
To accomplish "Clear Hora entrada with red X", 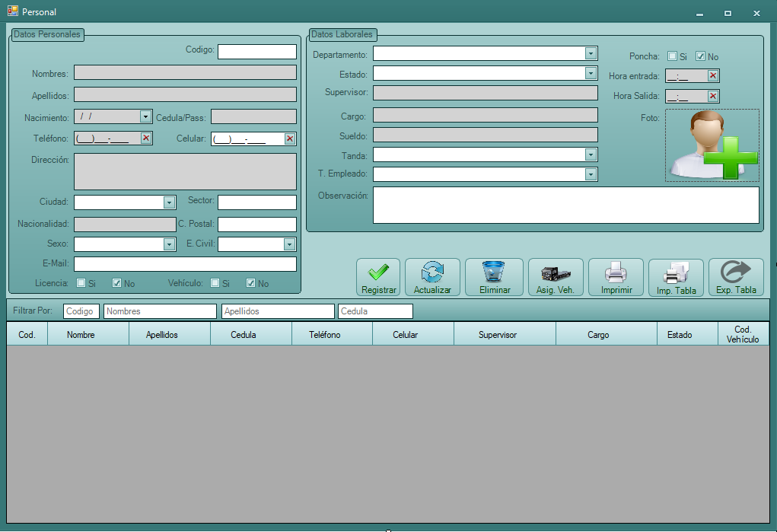I will [x=712, y=76].
